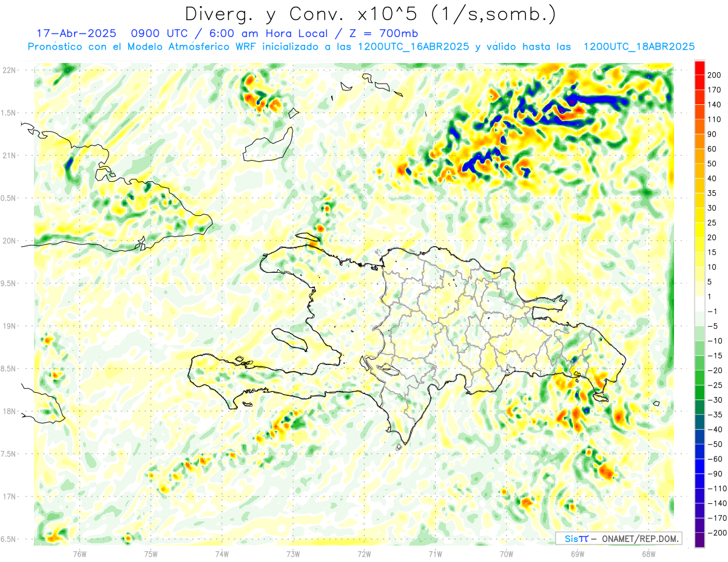Click the '72W' longitude label
728x562 pixels.
pos(364,553)
